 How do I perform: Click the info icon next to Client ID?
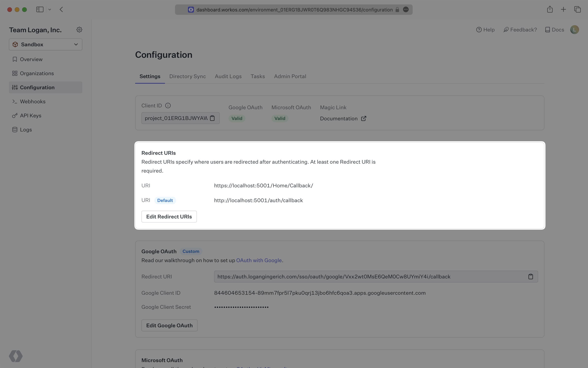[x=168, y=105]
